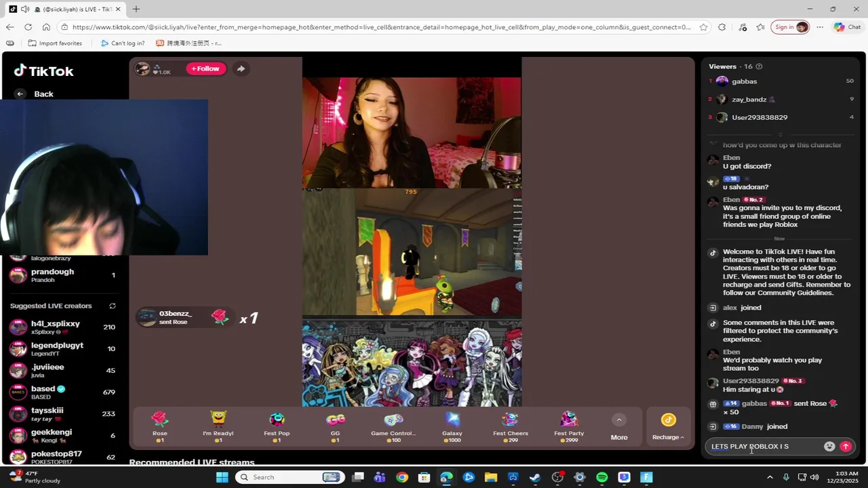Refresh the Suggested LIVE creators list
Viewport: 868px width, 488px height.
tap(112, 306)
